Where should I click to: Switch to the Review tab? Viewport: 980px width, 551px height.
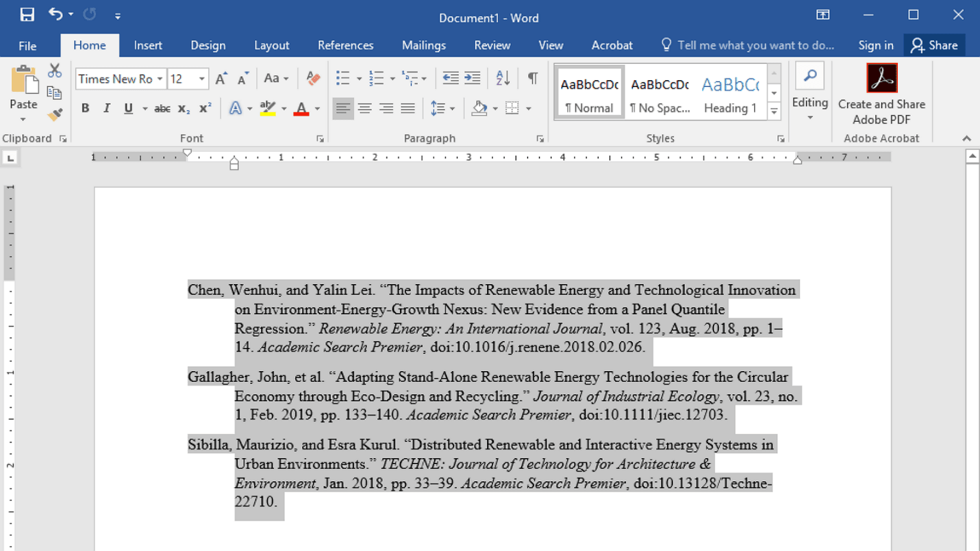(x=492, y=46)
